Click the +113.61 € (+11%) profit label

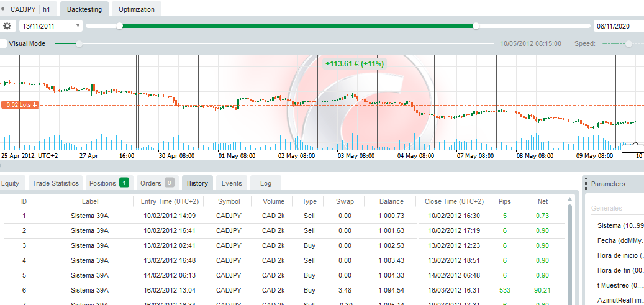point(355,64)
